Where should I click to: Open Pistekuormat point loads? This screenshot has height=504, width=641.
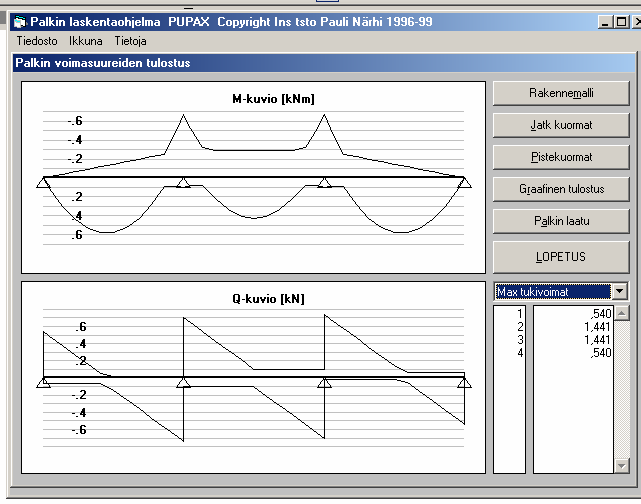561,157
